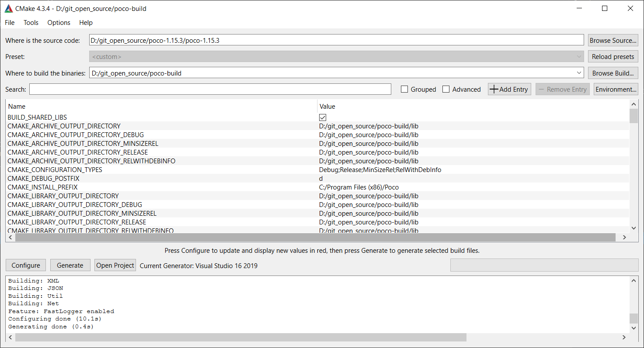The height and width of the screenshot is (348, 644).
Task: Open the Environment dialog button
Action: (x=616, y=89)
